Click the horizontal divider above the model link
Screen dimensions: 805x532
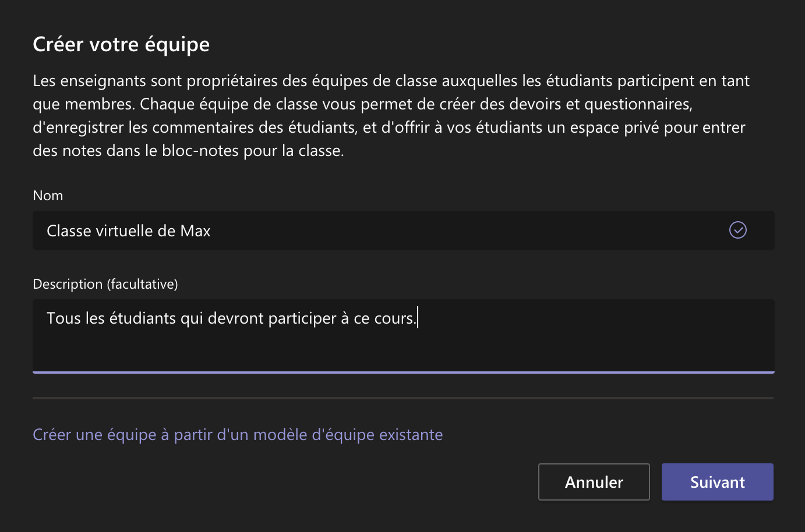pos(403,398)
